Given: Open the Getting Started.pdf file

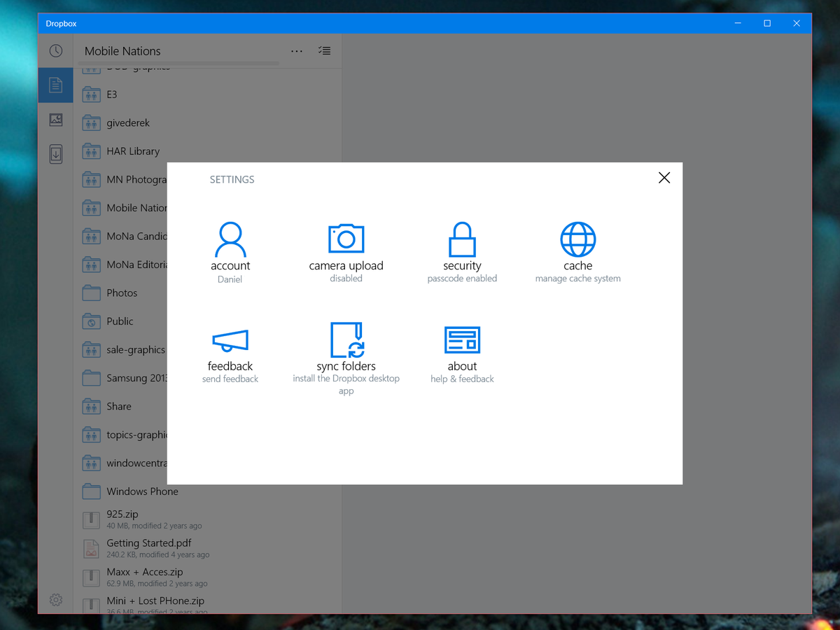Looking at the screenshot, I should pyautogui.click(x=148, y=543).
